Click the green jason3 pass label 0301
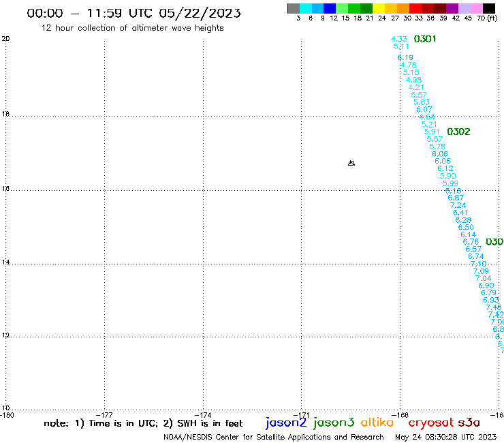Image resolution: width=504 pixels, height=443 pixels. 425,39
